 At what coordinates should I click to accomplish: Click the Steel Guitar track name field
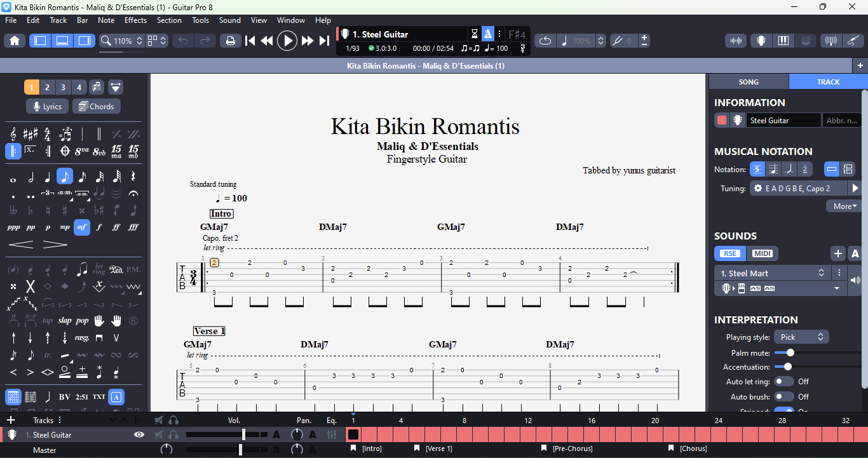coord(783,120)
